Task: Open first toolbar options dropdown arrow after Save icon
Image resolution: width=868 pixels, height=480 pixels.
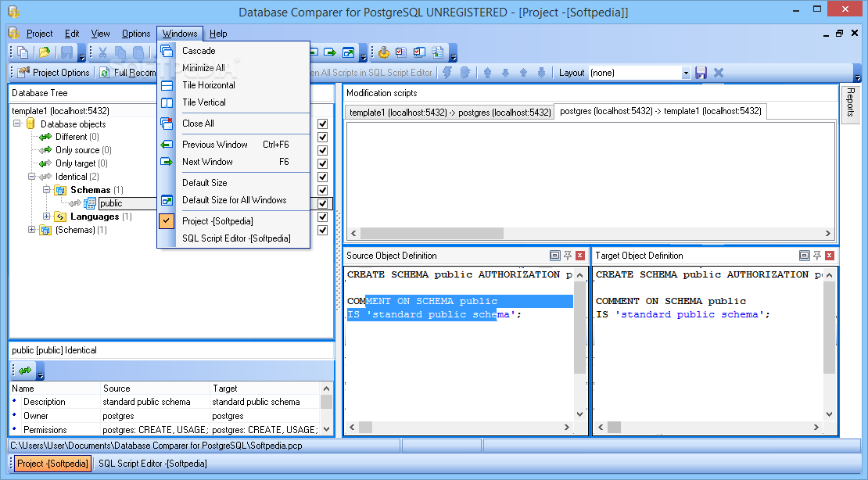Action: point(82,54)
